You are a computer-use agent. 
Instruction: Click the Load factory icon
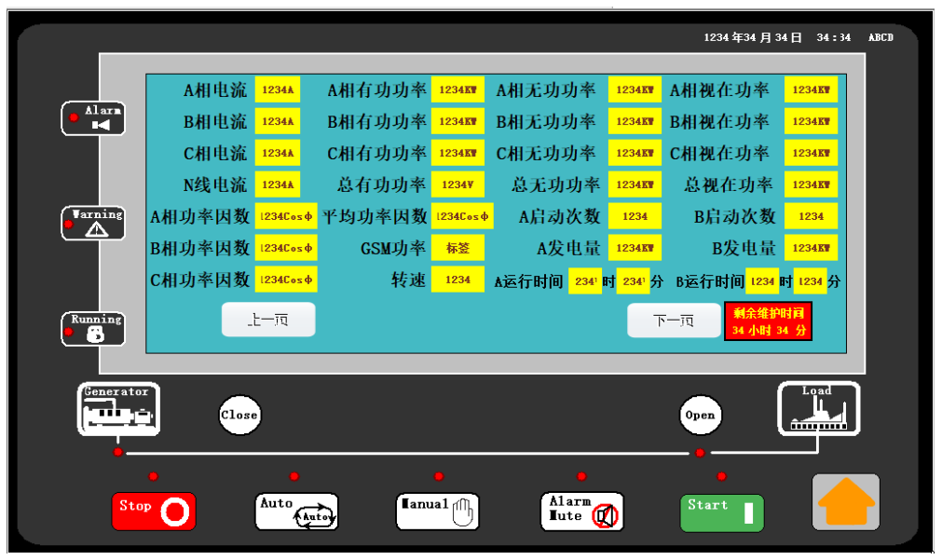(x=818, y=409)
